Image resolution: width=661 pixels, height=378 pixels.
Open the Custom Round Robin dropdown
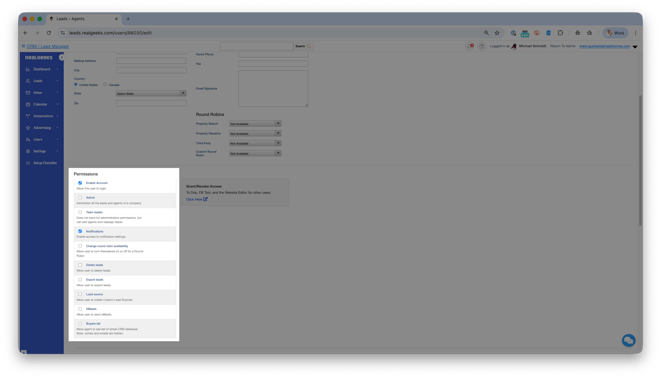coord(255,153)
